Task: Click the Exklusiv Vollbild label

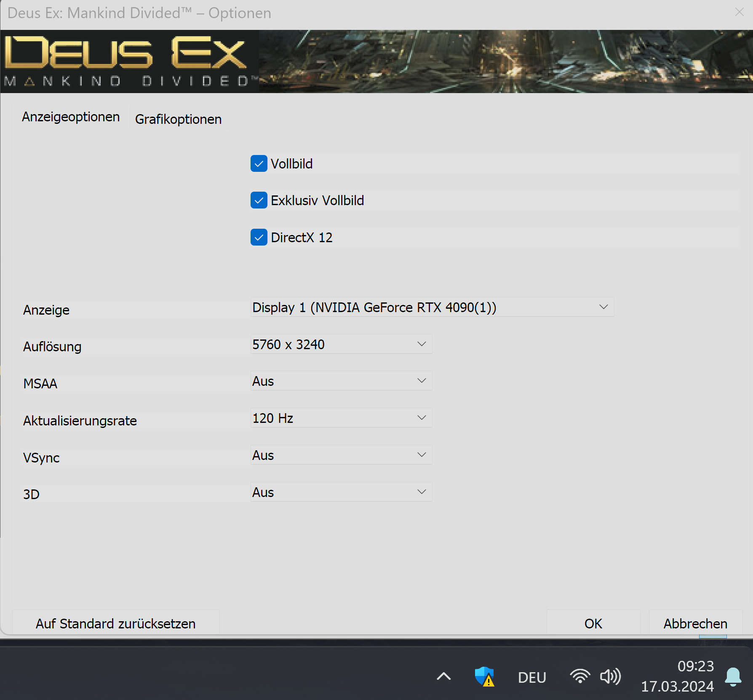Action: (x=317, y=200)
